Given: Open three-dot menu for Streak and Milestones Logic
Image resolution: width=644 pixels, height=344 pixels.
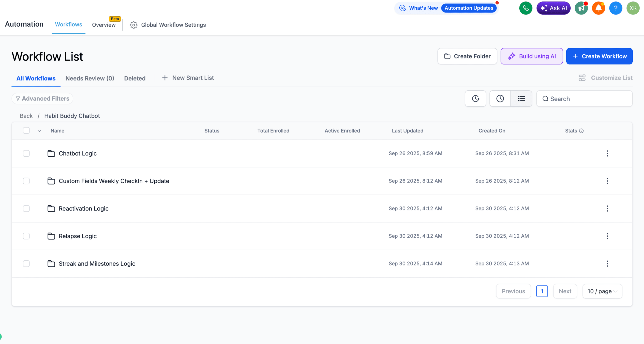Looking at the screenshot, I should point(607,263).
